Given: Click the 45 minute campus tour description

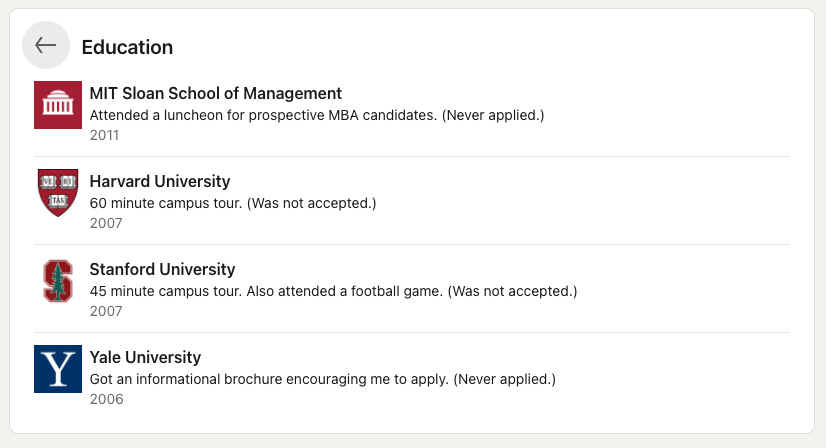Looking at the screenshot, I should pos(333,291).
